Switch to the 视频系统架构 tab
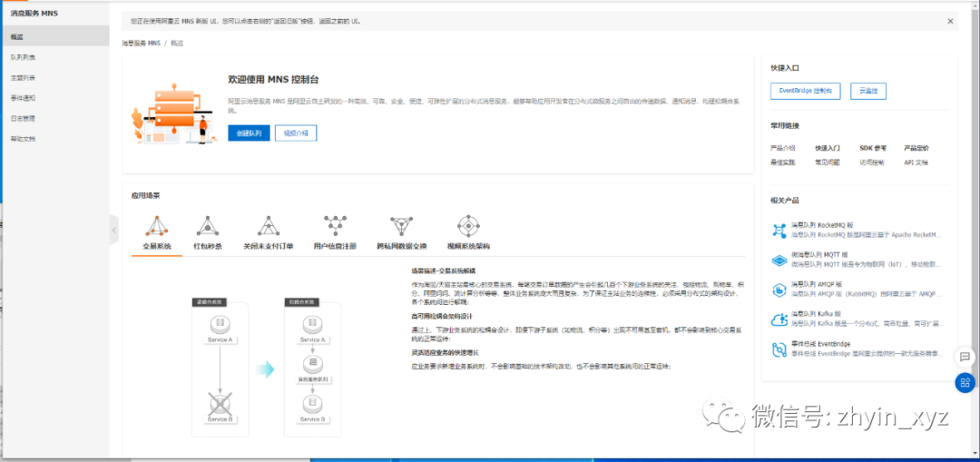This screenshot has width=980, height=462. point(468,246)
